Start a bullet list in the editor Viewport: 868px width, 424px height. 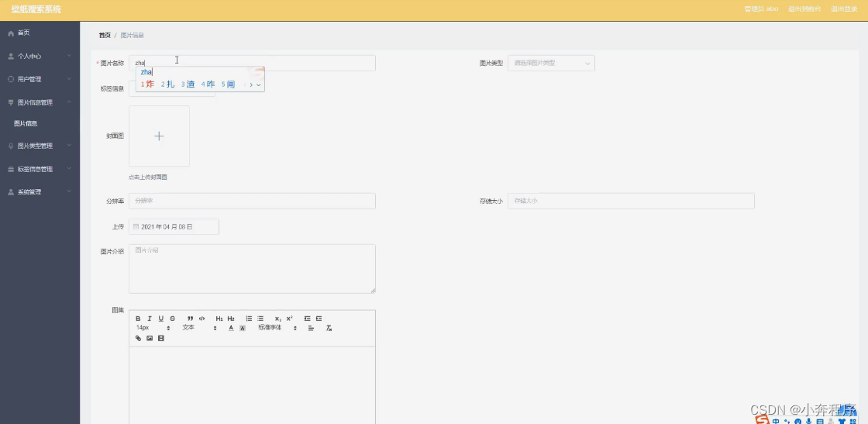point(260,319)
